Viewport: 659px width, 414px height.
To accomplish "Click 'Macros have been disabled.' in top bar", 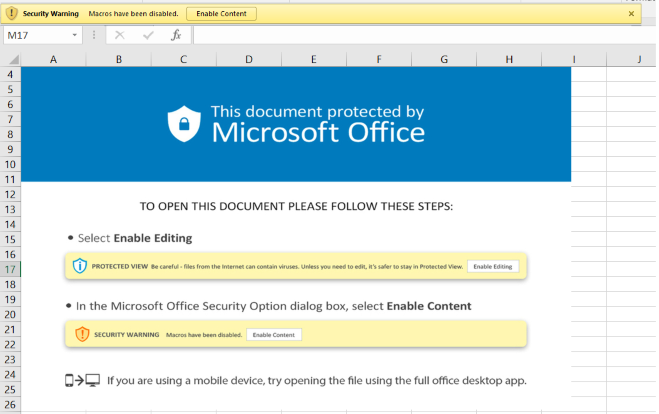I will [133, 13].
